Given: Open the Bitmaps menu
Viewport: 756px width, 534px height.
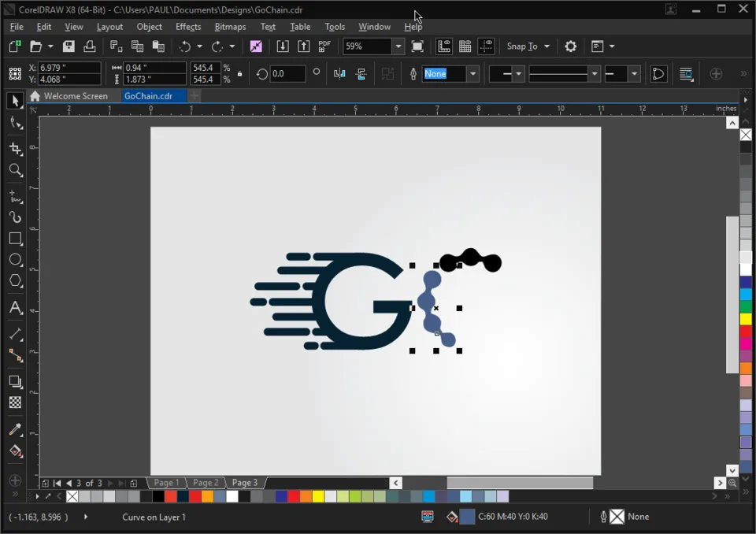Looking at the screenshot, I should (230, 27).
